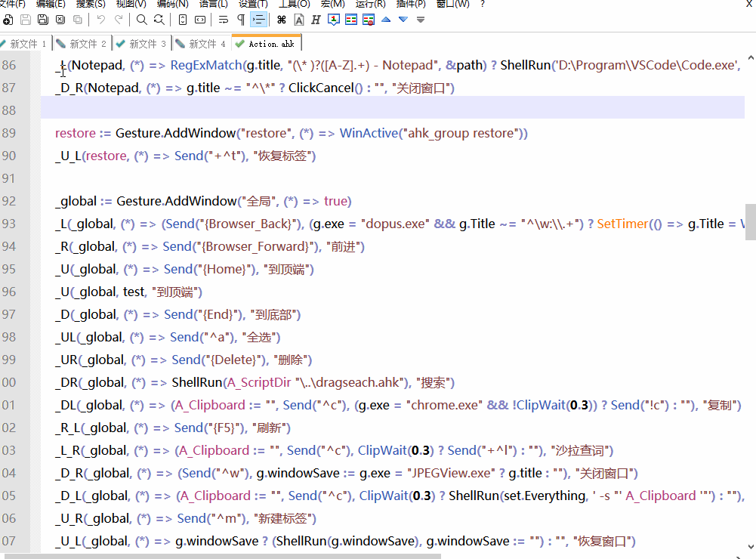Click the Replace icon in toolbar
756x559 pixels.
159,20
